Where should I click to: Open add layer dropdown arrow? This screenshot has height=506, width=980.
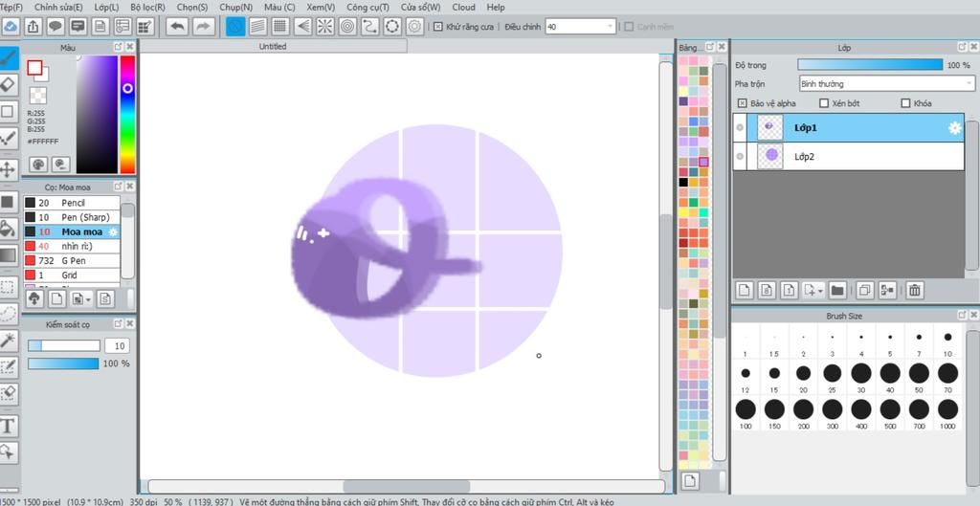820,291
